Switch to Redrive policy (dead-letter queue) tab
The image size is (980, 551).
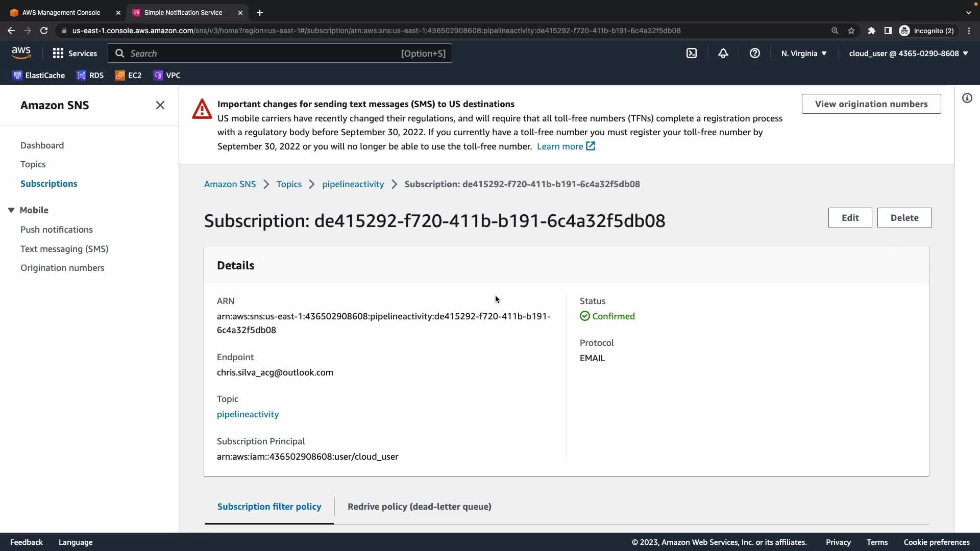[x=419, y=507]
